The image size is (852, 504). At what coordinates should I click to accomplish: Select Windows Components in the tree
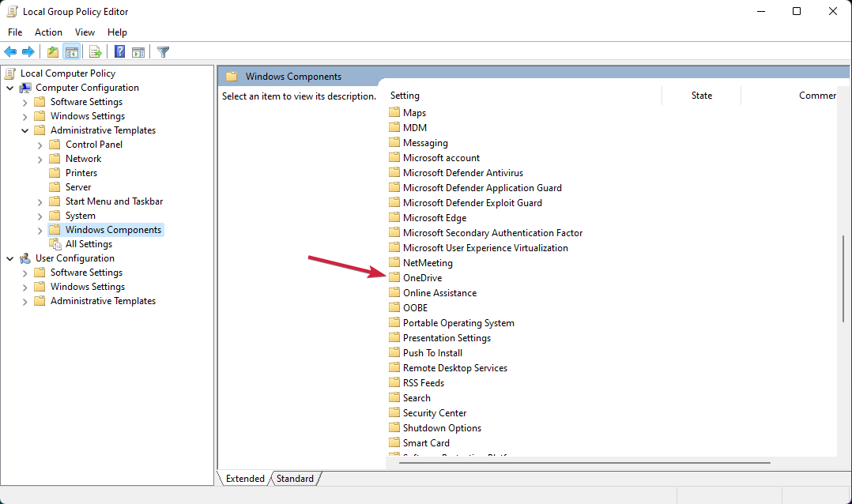[x=113, y=230]
